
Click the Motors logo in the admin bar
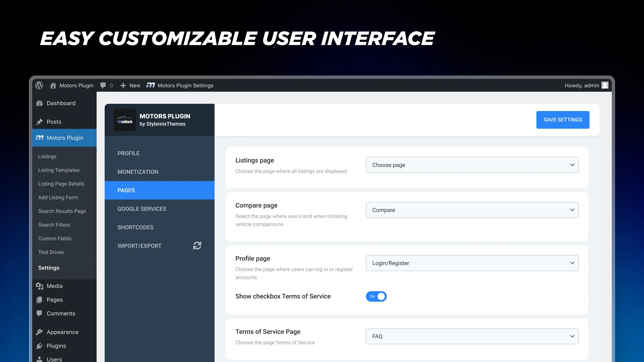151,85
